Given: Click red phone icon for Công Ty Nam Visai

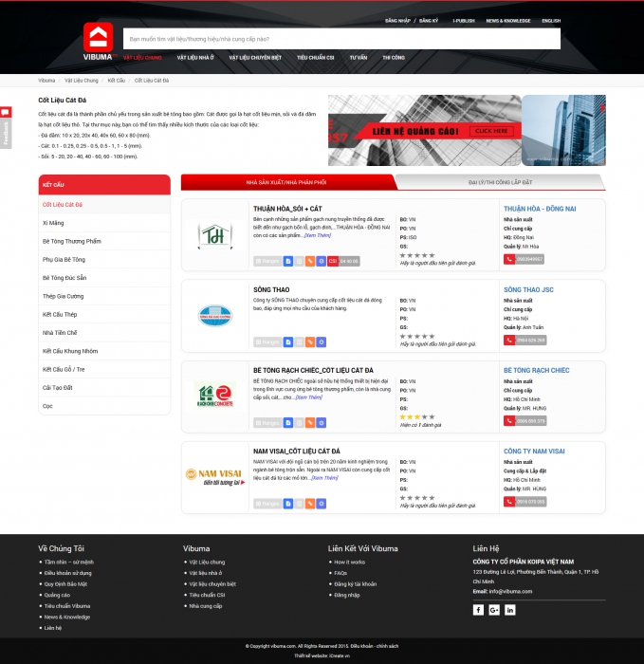Looking at the screenshot, I should (x=509, y=502).
